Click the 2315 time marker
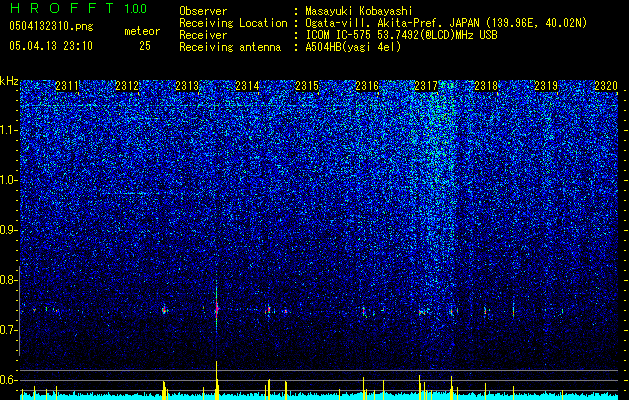629x400 pixels. click(x=307, y=86)
